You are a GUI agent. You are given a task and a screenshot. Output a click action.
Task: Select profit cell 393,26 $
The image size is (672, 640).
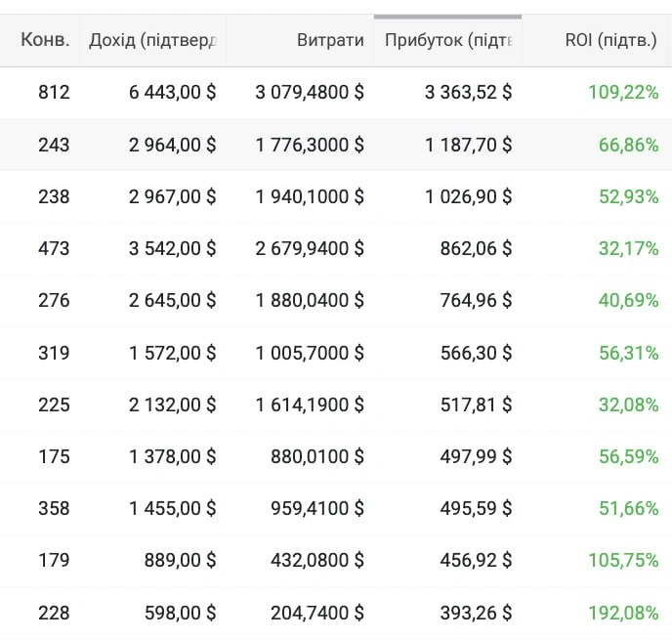[476, 613]
